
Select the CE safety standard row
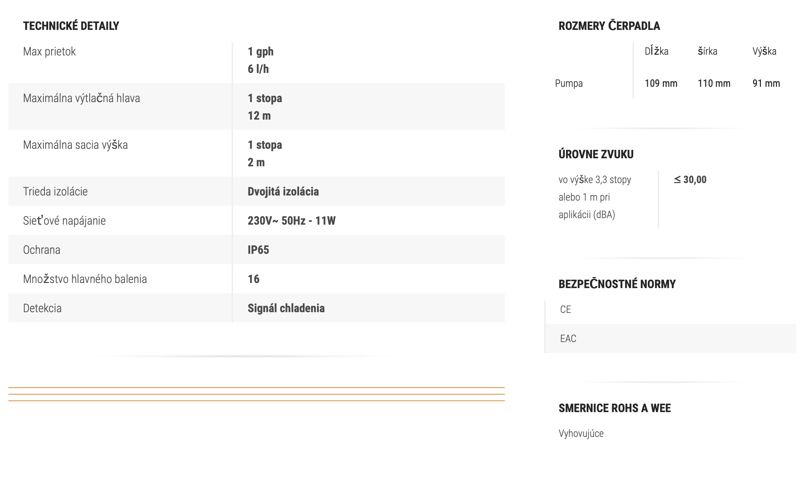click(565, 309)
